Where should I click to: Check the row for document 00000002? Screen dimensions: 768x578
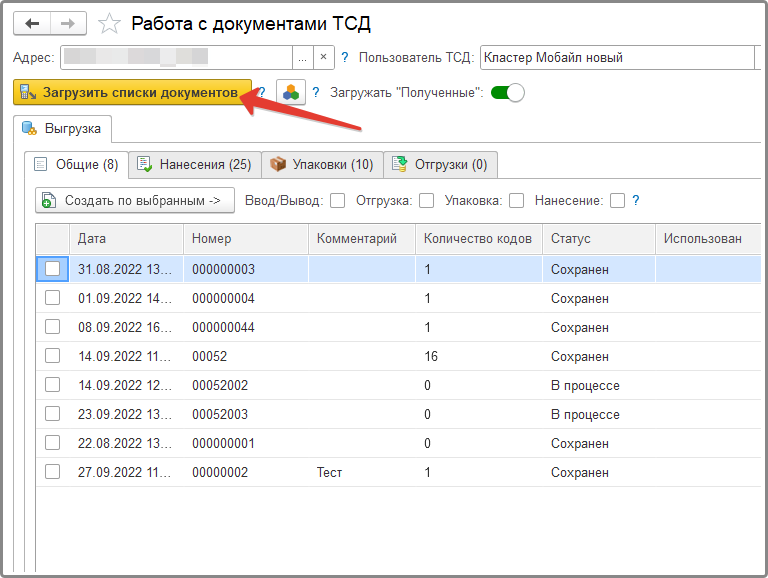(52, 472)
